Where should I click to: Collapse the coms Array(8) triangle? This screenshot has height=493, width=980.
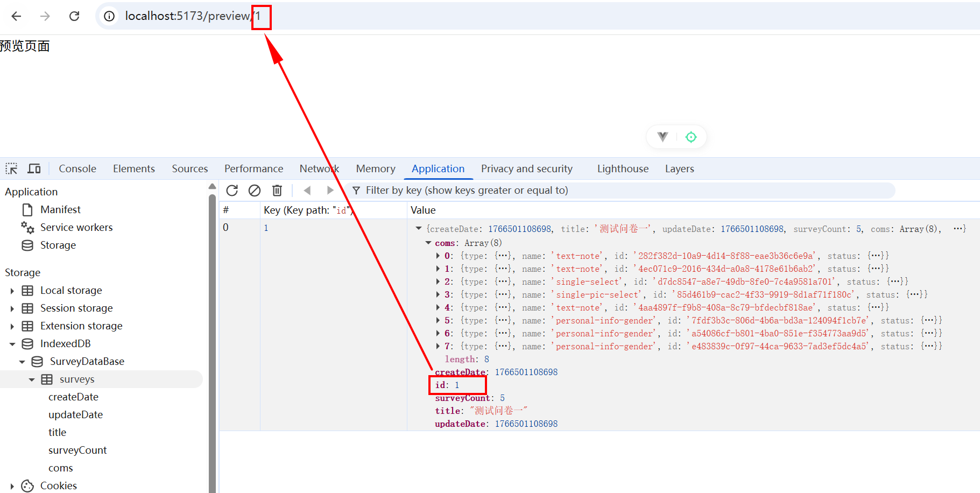click(428, 243)
